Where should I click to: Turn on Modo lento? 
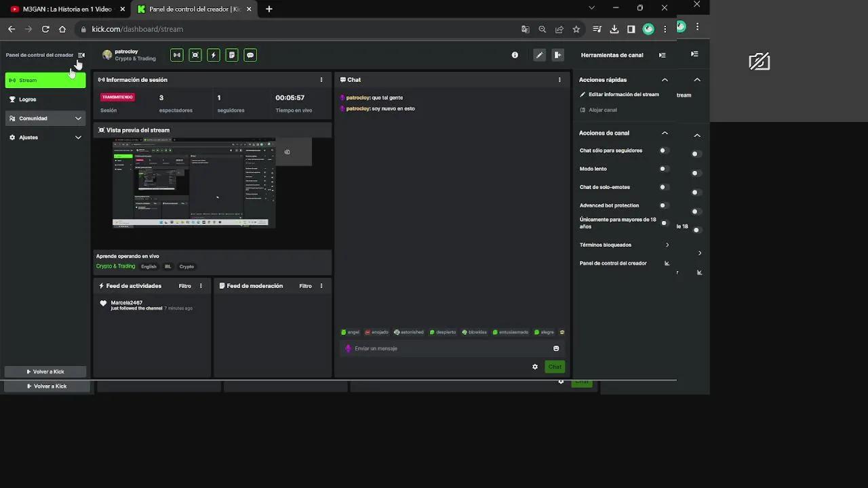pyautogui.click(x=664, y=169)
